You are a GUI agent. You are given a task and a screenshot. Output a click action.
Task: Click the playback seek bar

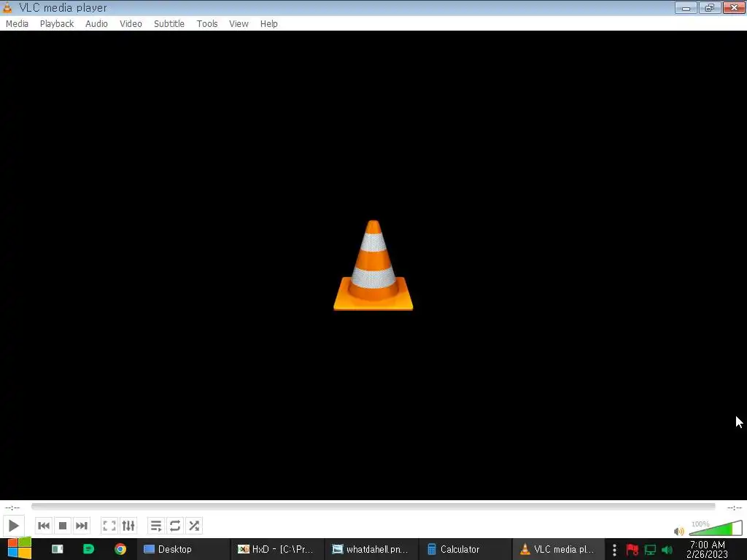373,507
